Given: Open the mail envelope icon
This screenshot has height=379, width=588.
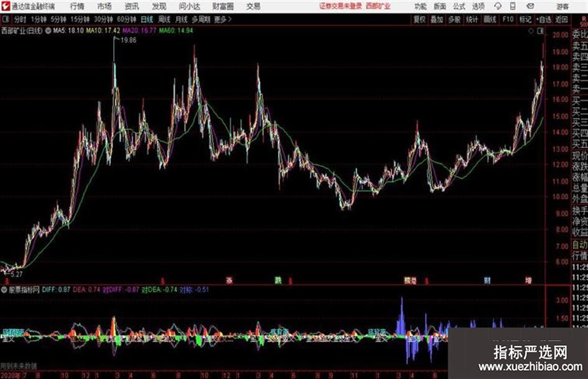Looking at the screenshot, I should tap(530, 6).
